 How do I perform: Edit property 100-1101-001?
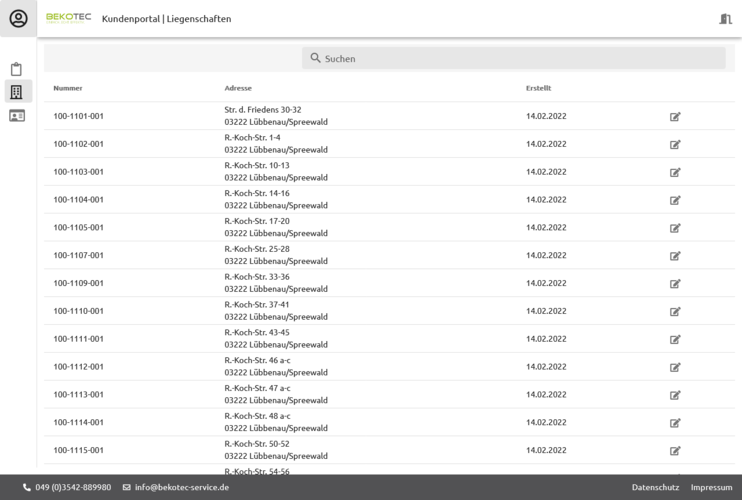675,117
